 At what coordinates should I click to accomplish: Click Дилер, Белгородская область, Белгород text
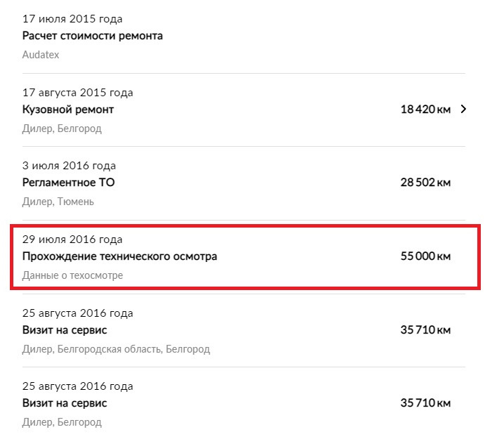tap(116, 349)
